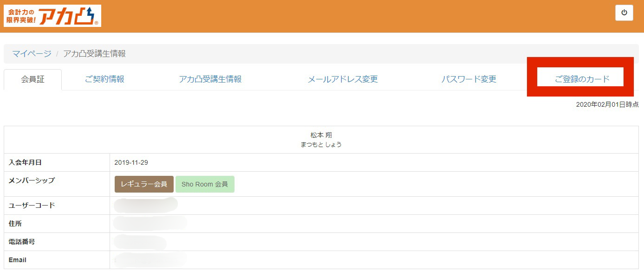Click the Sho Room 会員 badge
Screen dimensions: 644x277
[205, 184]
